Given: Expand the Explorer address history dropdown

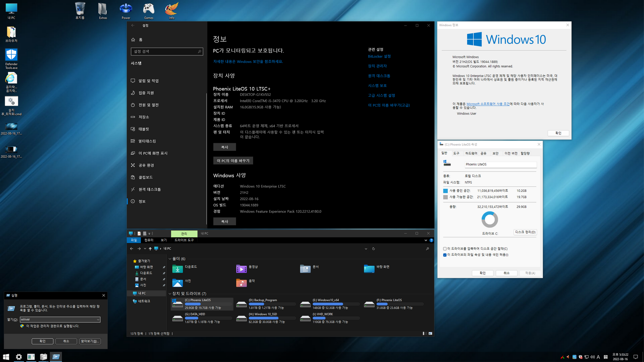Looking at the screenshot, I should click(366, 249).
